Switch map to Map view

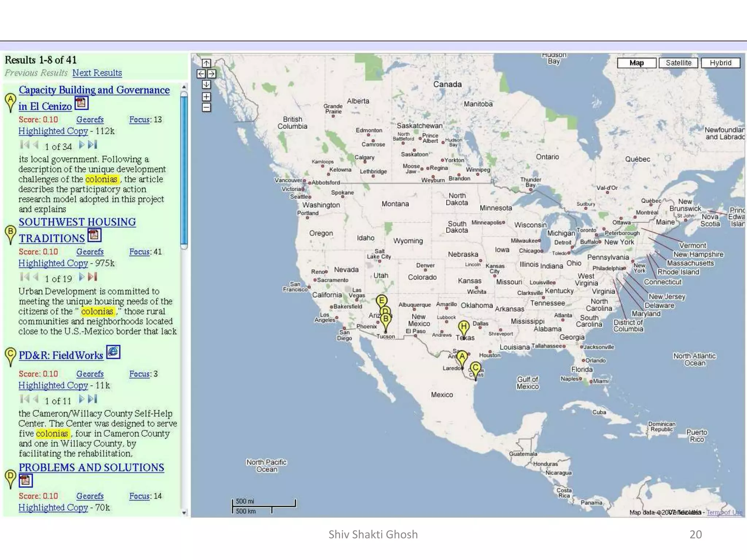tap(636, 63)
